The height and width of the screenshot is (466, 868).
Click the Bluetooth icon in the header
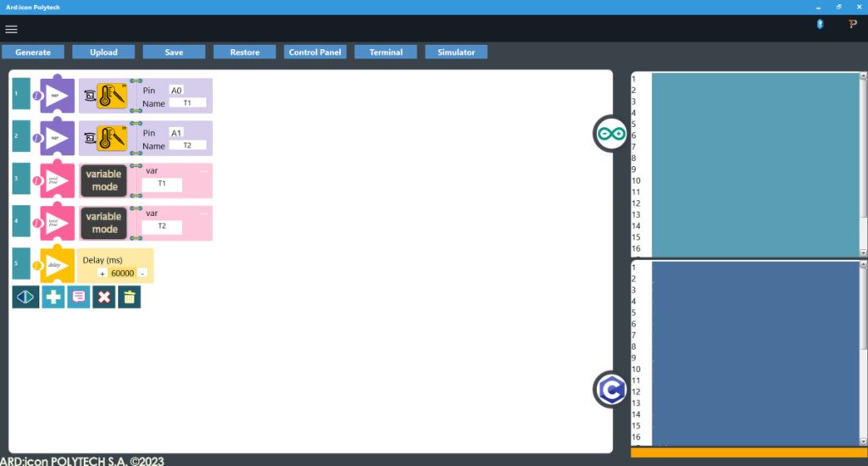pyautogui.click(x=820, y=25)
